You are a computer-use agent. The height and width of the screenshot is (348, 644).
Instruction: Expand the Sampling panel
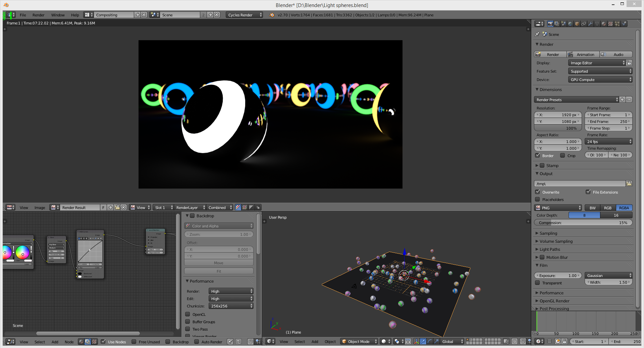(548, 233)
